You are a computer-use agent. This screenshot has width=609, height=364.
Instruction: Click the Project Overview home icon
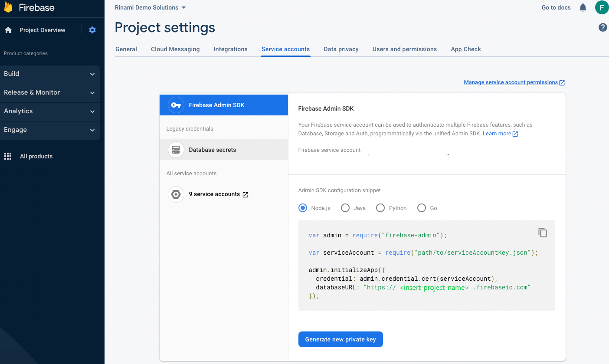tap(8, 30)
